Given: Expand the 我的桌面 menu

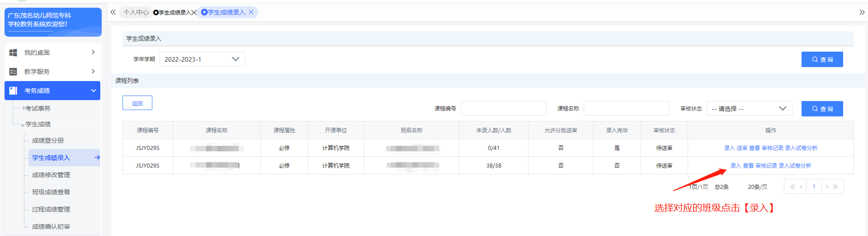Looking at the screenshot, I should pyautogui.click(x=93, y=53).
